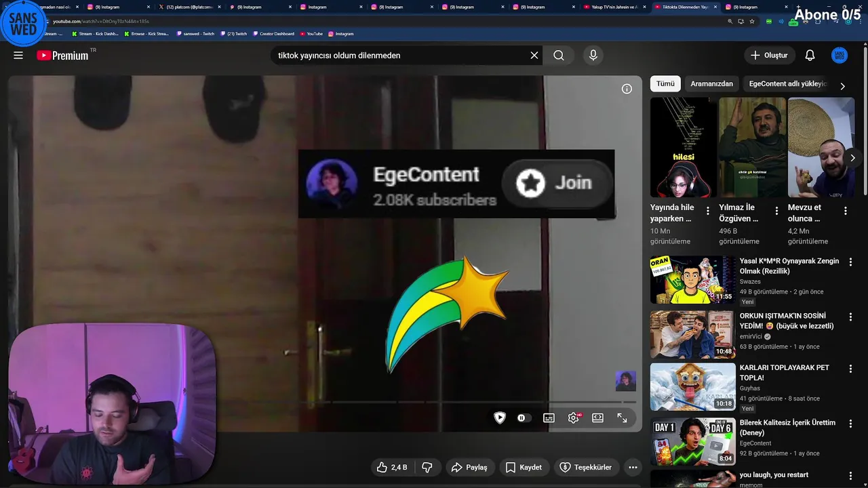Click the shield play icon in player
The height and width of the screenshot is (488, 868).
(x=500, y=418)
